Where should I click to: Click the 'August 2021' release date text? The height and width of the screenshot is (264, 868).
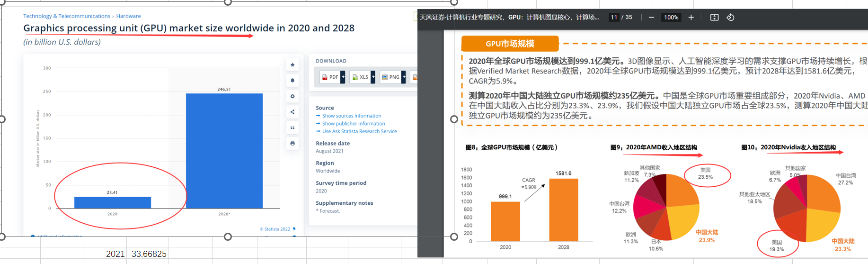tap(330, 151)
